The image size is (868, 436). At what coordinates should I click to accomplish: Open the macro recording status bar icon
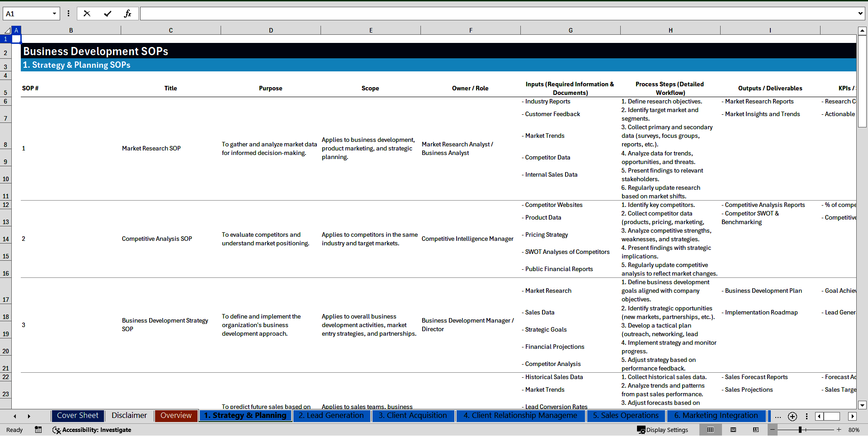tap(38, 430)
